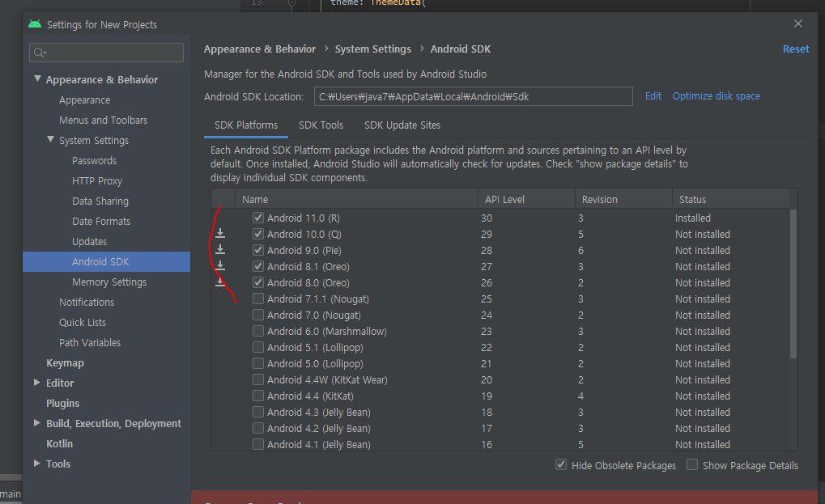The width and height of the screenshot is (825, 504).
Task: Sort by Revision column header
Action: click(623, 199)
